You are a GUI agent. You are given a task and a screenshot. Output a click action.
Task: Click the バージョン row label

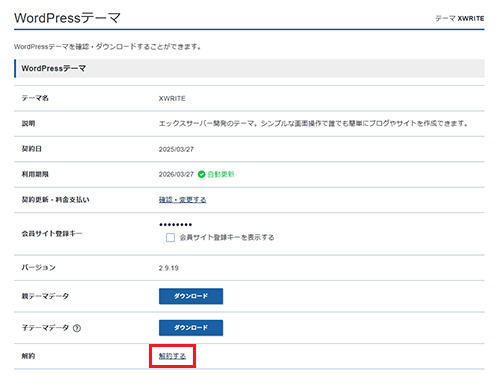click(x=38, y=267)
